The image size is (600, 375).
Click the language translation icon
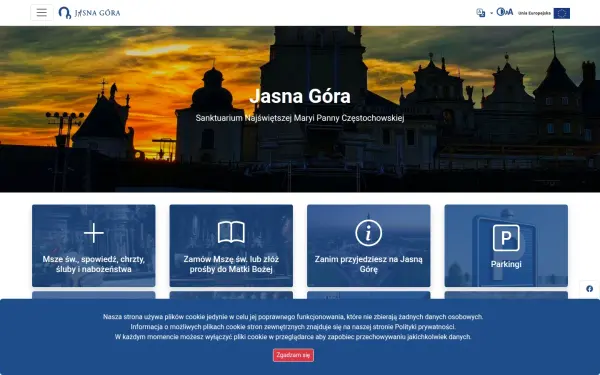(481, 13)
